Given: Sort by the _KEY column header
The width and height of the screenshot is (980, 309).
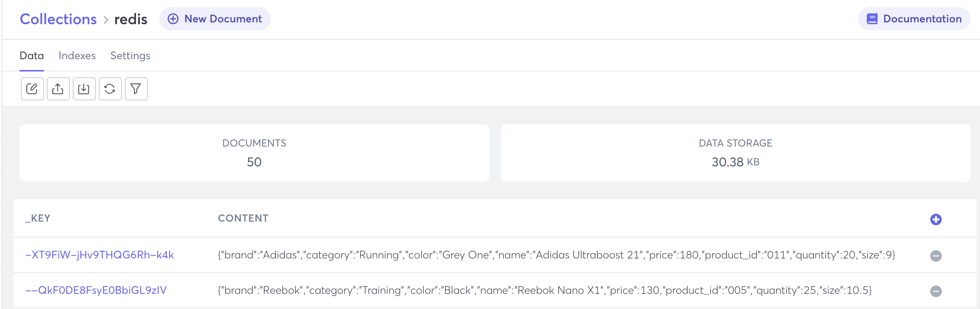Looking at the screenshot, I should coord(37,218).
